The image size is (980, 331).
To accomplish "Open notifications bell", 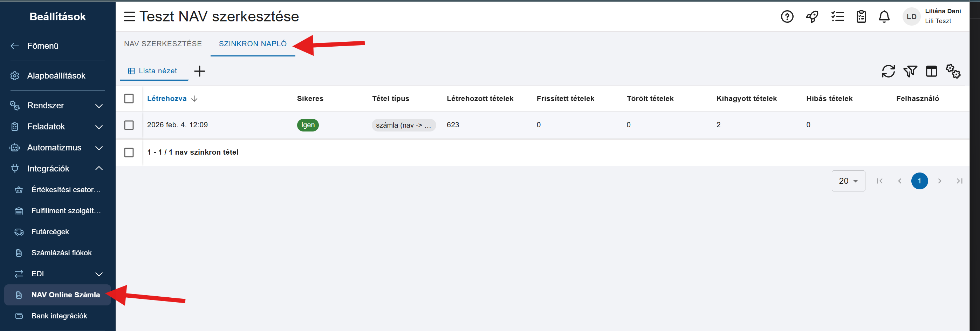I will click(884, 17).
